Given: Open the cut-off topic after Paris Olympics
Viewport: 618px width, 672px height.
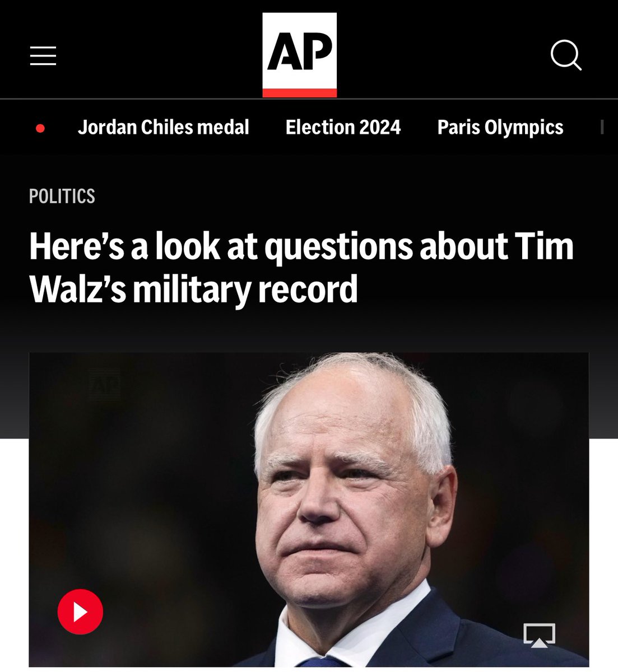Looking at the screenshot, I should 602,127.
